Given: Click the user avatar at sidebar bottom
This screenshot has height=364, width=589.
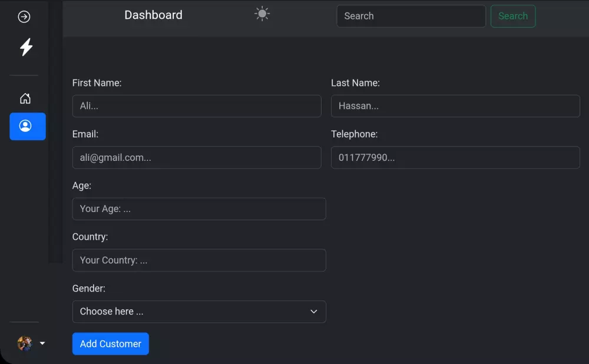Looking at the screenshot, I should pos(24,343).
